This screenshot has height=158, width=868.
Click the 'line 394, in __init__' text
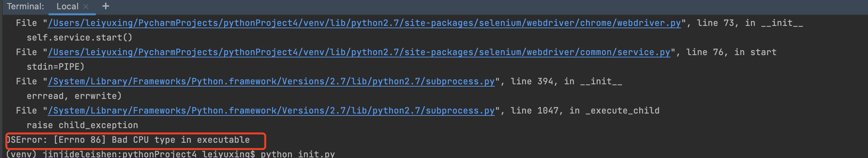coord(566,82)
